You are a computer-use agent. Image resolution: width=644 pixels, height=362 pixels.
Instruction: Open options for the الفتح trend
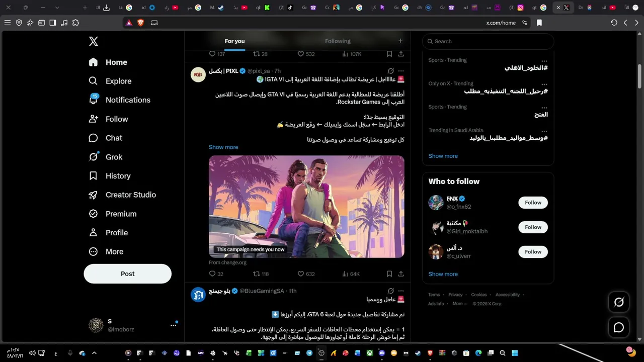point(544,108)
